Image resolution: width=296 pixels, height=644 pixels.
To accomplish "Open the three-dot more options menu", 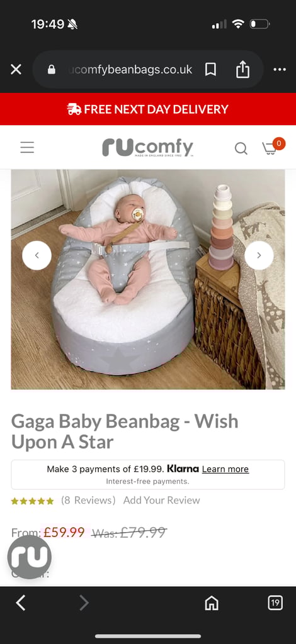I will tap(280, 69).
